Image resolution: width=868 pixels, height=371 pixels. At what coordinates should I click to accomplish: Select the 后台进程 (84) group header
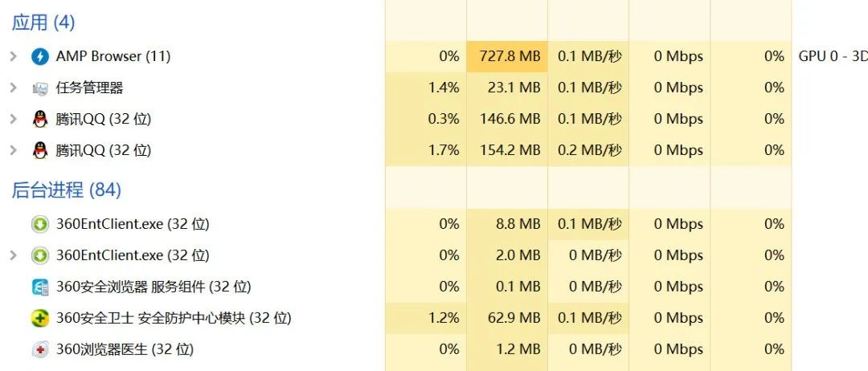67,190
